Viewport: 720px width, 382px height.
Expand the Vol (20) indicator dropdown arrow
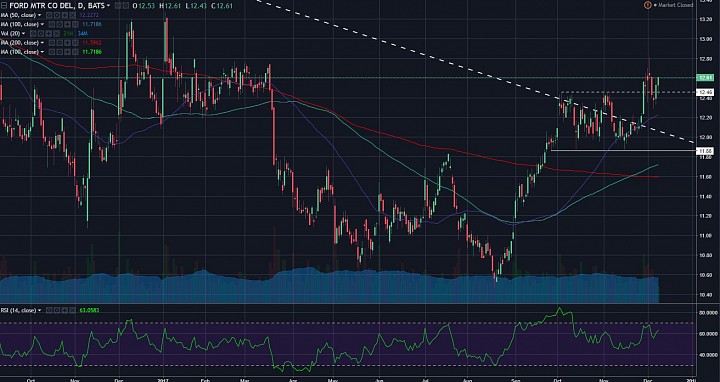[x=23, y=34]
